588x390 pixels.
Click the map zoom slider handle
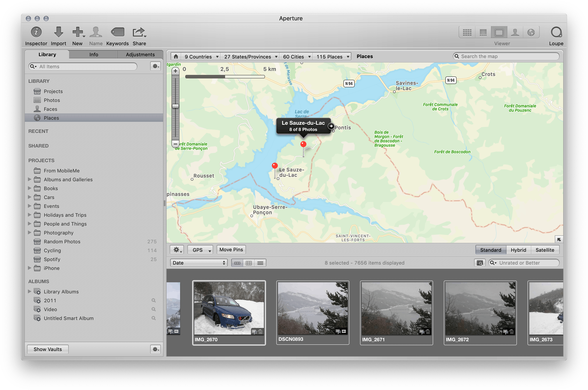point(175,106)
